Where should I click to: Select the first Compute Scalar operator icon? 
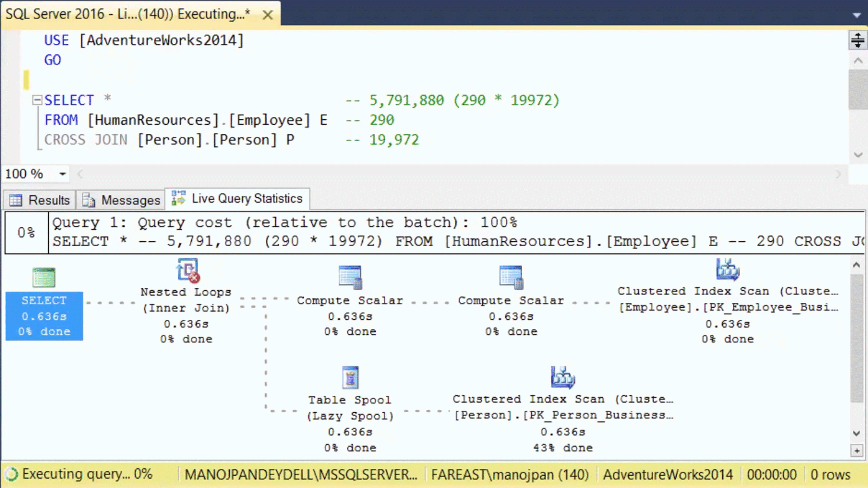tap(350, 277)
